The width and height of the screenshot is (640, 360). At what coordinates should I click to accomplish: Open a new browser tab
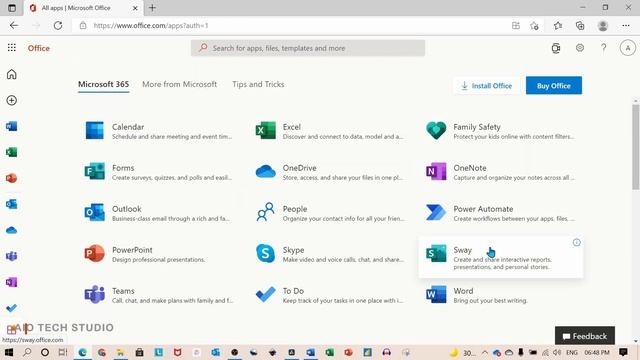point(152,8)
